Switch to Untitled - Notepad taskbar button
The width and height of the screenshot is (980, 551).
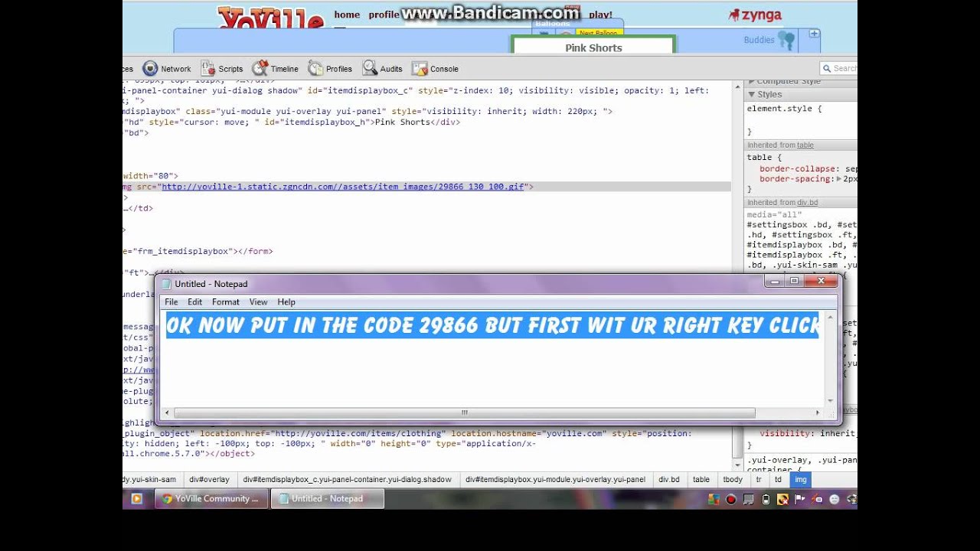coord(327,499)
